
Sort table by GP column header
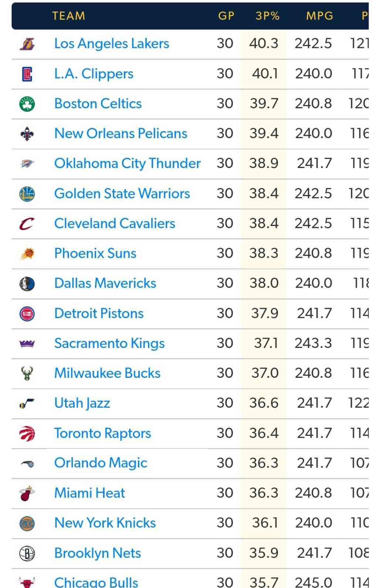(226, 16)
